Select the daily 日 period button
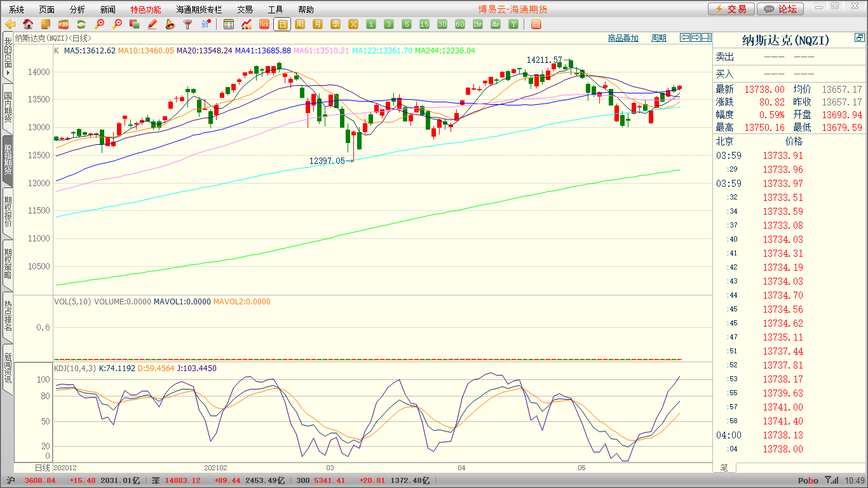Image resolution: width=868 pixels, height=488 pixels. [x=282, y=24]
